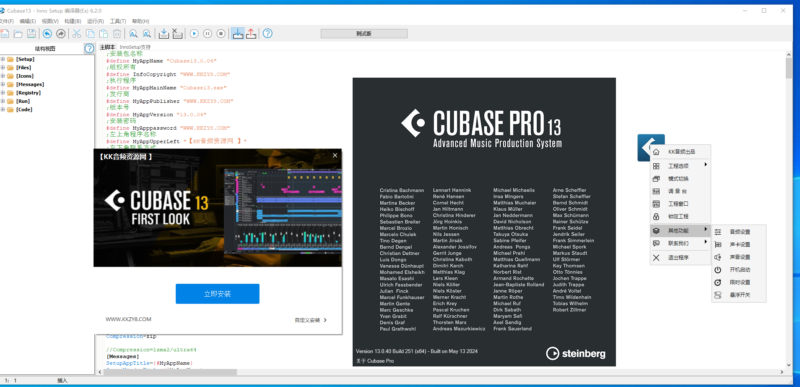Expand the [Messages] tree node
This screenshot has width=800, height=387.
[3, 84]
